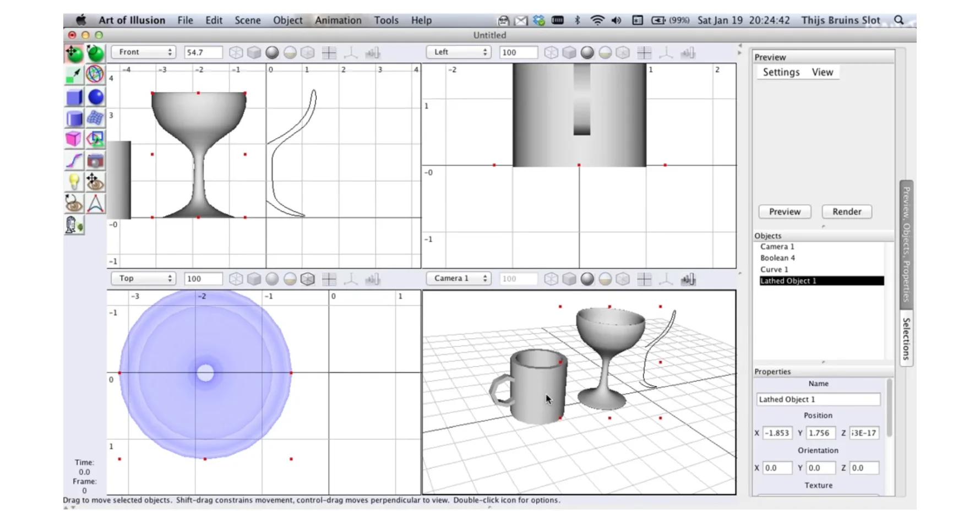
Task: Select the Create Curve tool
Action: 74,161
